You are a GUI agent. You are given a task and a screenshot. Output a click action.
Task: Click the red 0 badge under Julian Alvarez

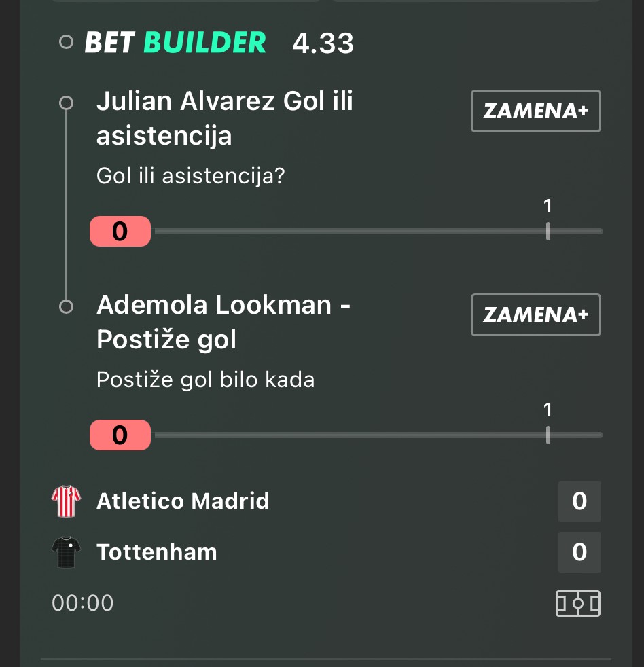[120, 232]
